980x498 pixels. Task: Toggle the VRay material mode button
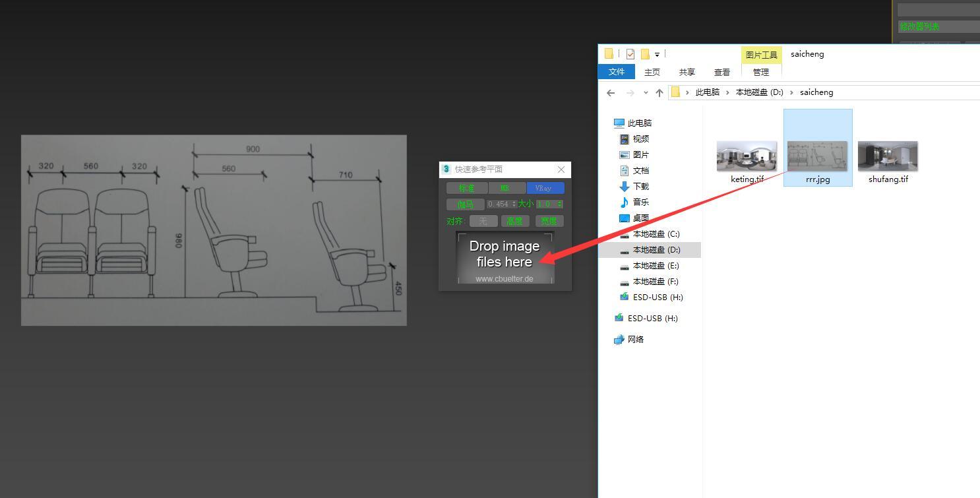(x=545, y=189)
